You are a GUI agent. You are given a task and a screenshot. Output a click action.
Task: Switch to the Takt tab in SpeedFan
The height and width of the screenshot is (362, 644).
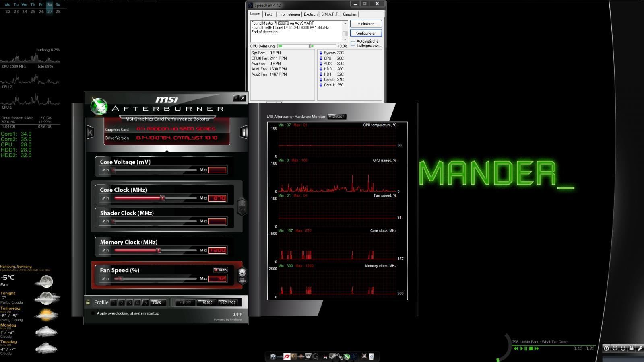point(268,14)
